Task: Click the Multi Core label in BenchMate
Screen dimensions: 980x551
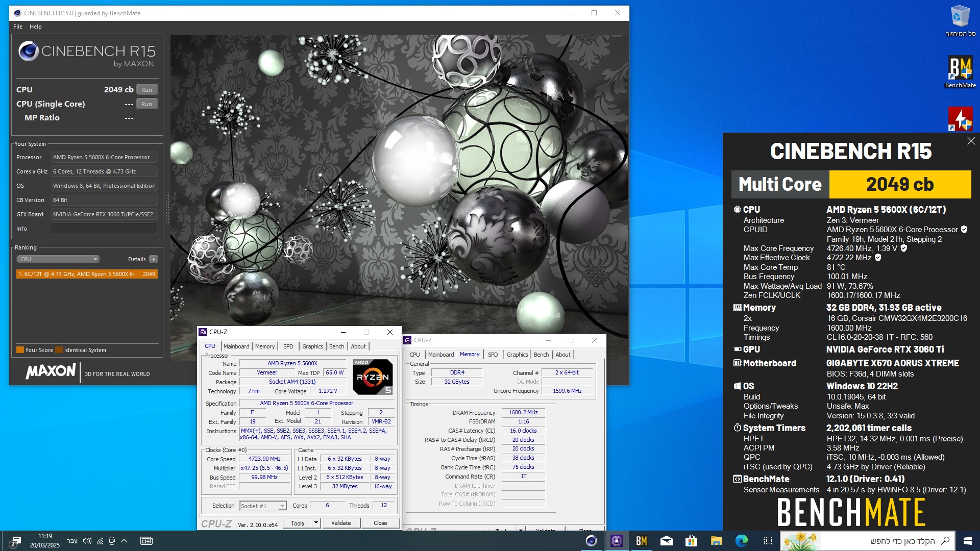Action: point(780,184)
